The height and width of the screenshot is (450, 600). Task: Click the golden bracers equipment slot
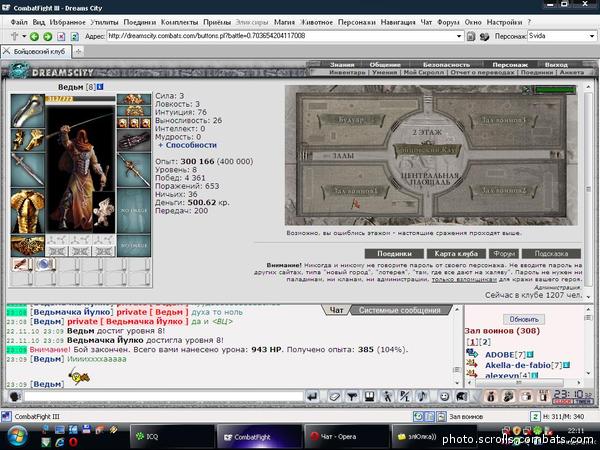[28, 140]
